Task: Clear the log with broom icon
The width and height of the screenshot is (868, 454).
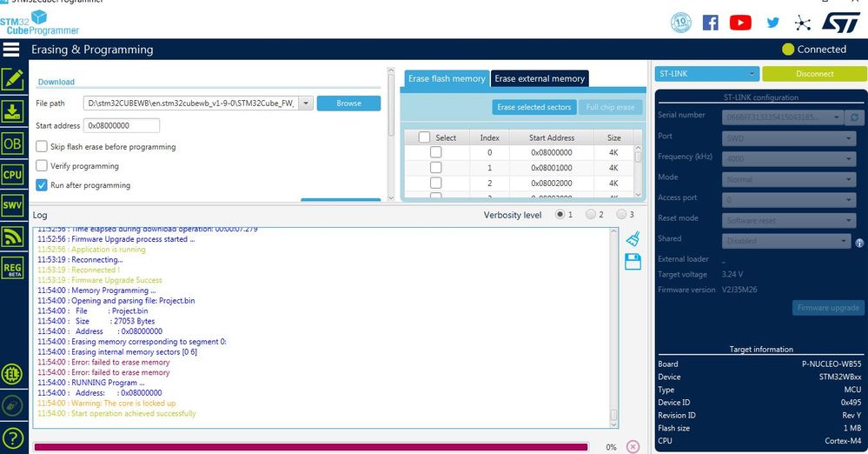Action: coord(633,238)
